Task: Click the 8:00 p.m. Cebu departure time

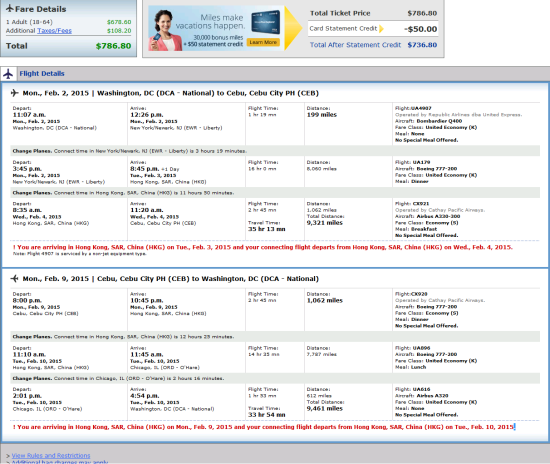Action: point(27,301)
